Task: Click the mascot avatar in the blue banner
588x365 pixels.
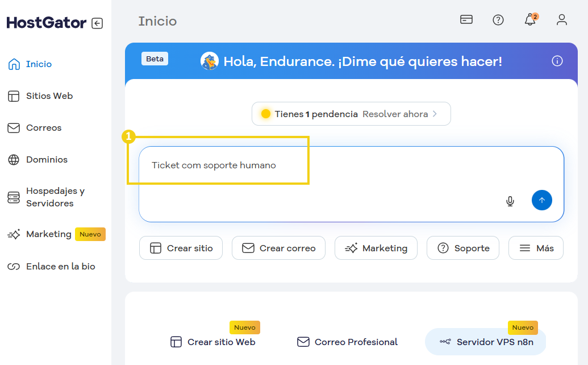Action: click(209, 60)
